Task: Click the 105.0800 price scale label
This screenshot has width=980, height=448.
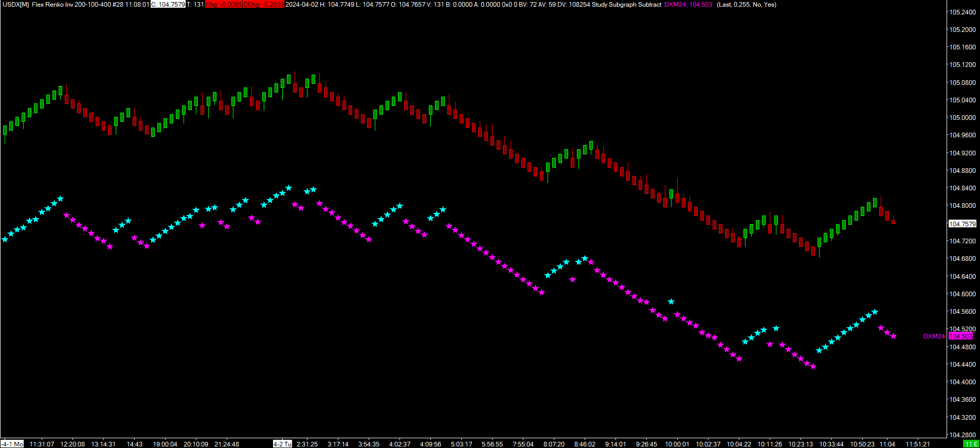Action: tap(962, 82)
